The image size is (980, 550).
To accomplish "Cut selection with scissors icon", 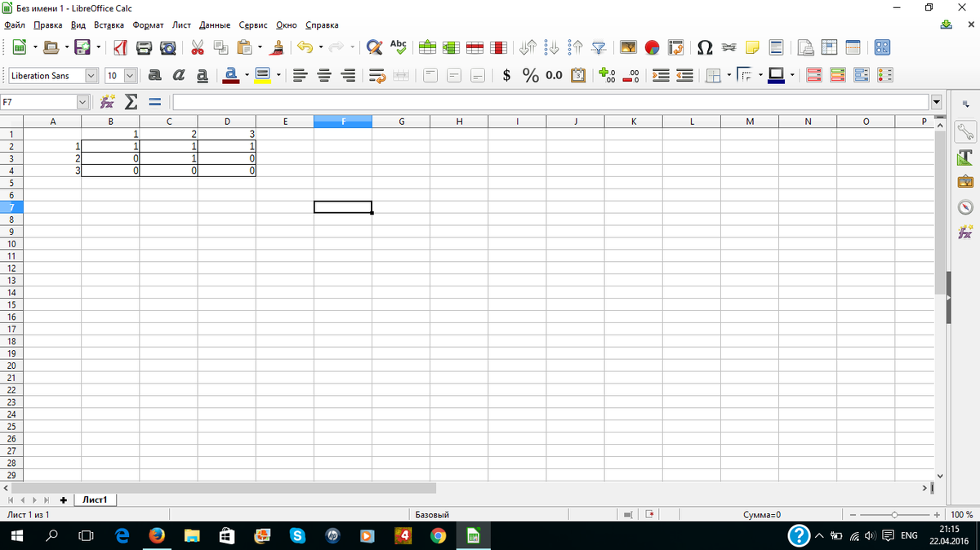I will coord(198,47).
